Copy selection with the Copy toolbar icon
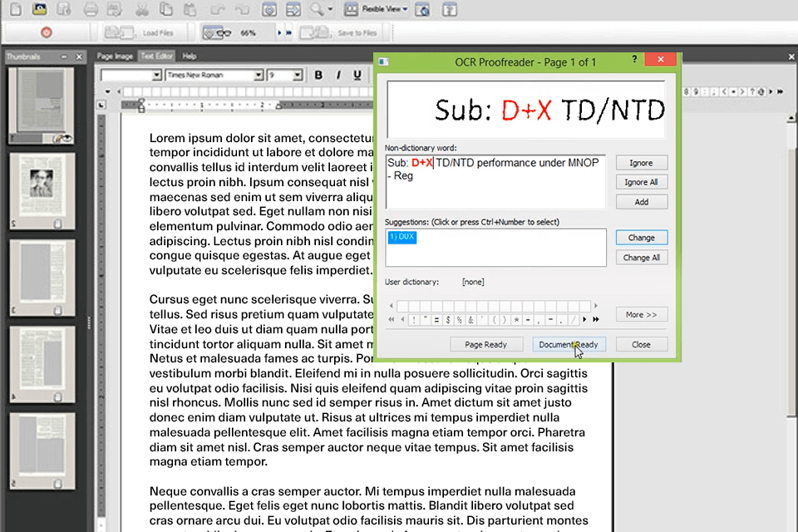The width and height of the screenshot is (798, 532). click(165, 9)
